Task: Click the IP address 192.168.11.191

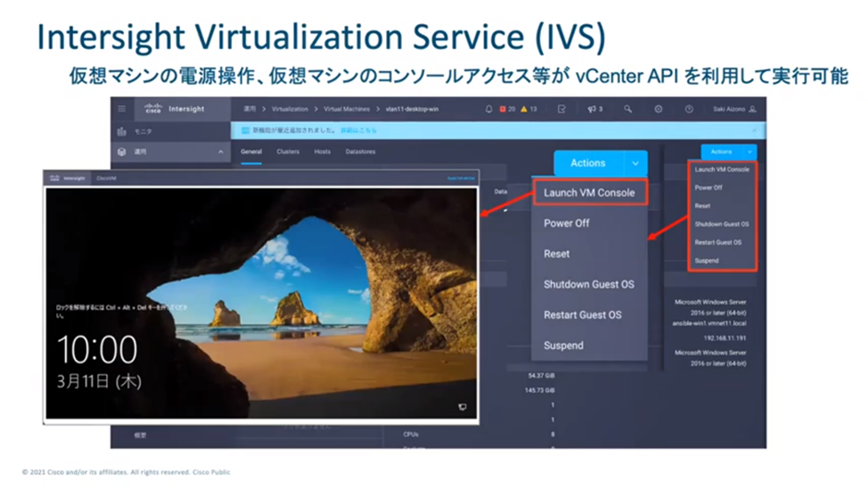Action: (x=725, y=338)
